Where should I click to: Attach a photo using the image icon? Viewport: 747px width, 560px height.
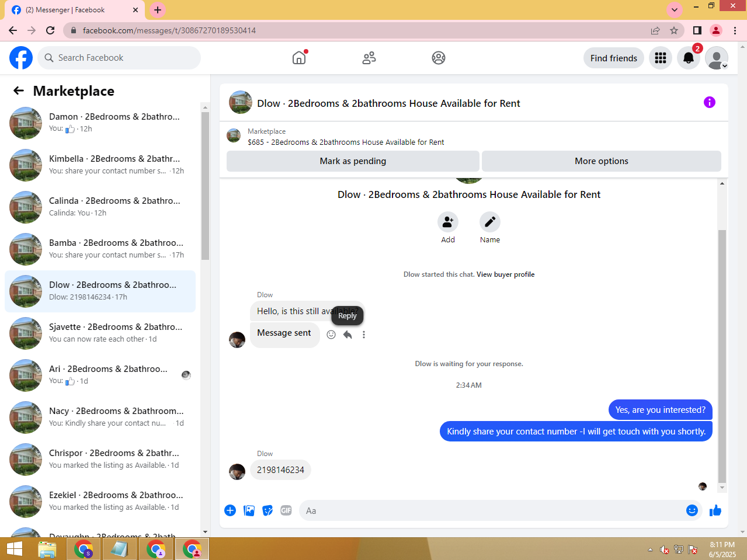pyautogui.click(x=249, y=510)
